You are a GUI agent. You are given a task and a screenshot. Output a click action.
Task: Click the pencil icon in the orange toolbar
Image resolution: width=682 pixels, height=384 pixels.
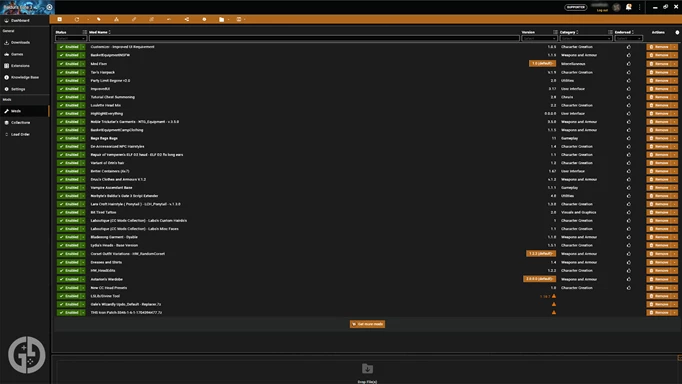(x=134, y=19)
